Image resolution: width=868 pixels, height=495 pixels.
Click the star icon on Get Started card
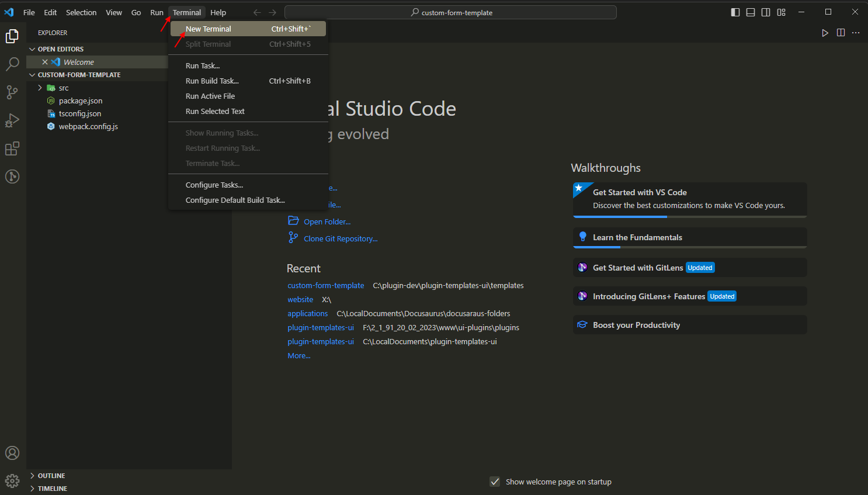[579, 188]
